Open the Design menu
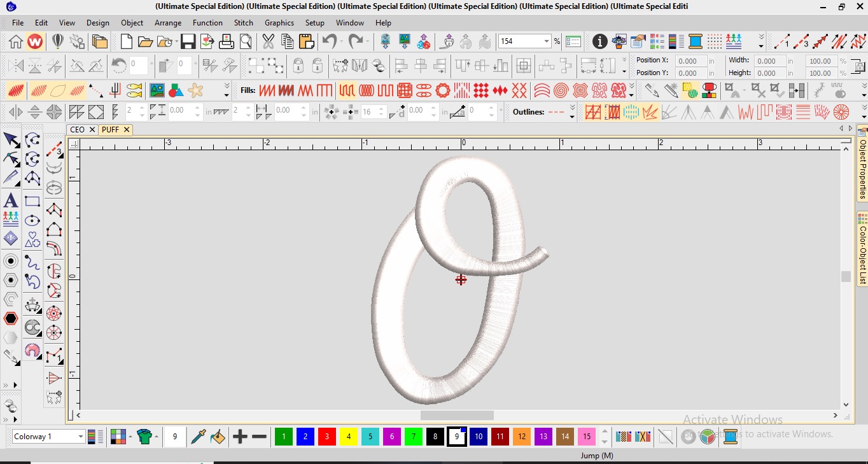Image resolution: width=868 pixels, height=464 pixels. click(98, 23)
